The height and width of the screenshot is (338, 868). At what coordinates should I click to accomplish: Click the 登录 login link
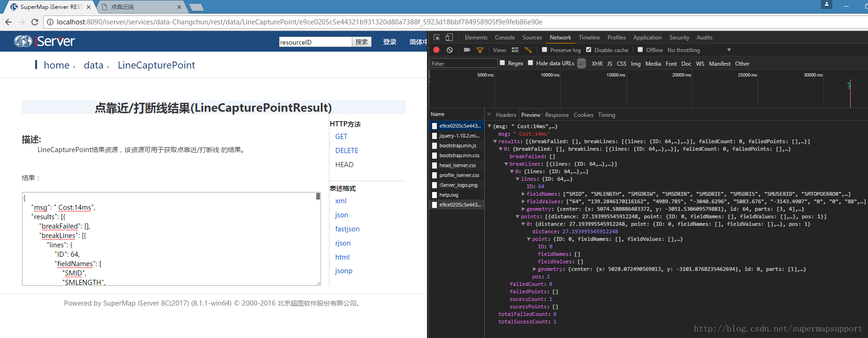coord(389,42)
